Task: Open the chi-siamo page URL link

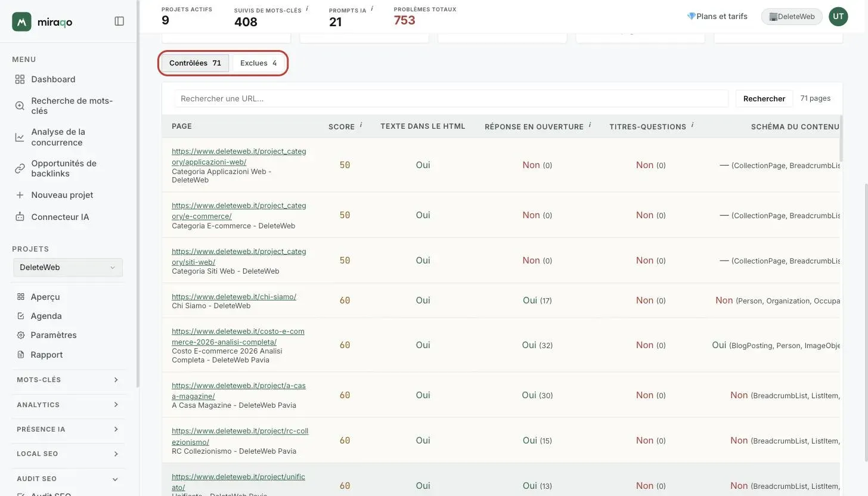Action: pyautogui.click(x=234, y=297)
